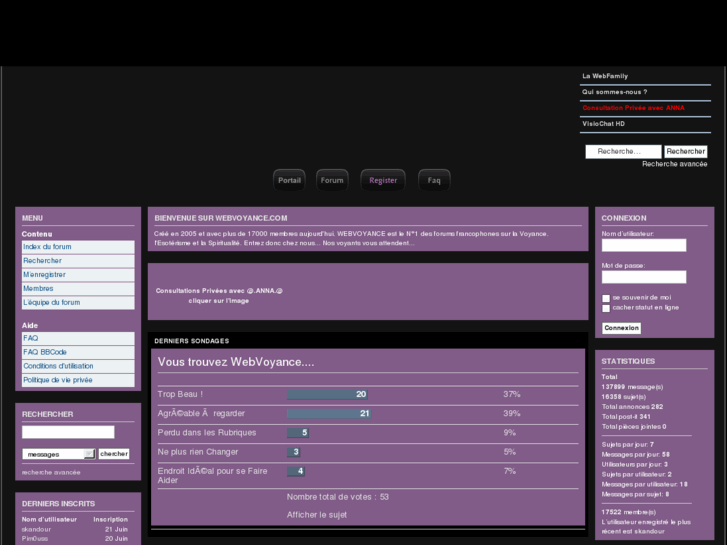This screenshot has width=727, height=545.
Task: Click the Connexion login button
Action: click(621, 328)
